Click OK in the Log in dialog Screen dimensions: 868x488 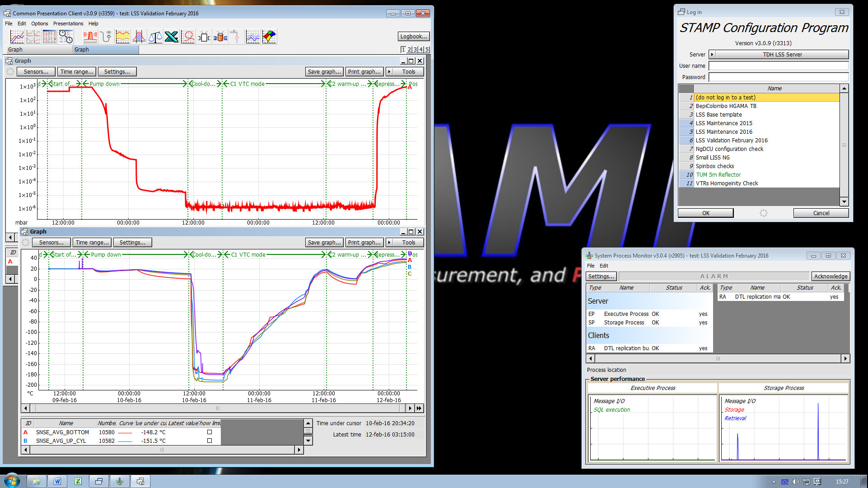(x=705, y=213)
